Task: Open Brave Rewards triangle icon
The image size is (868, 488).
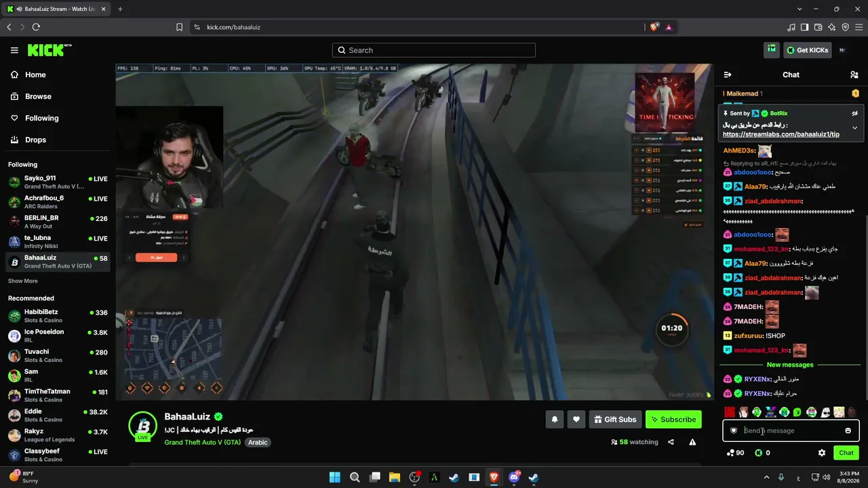Action: [x=669, y=27]
